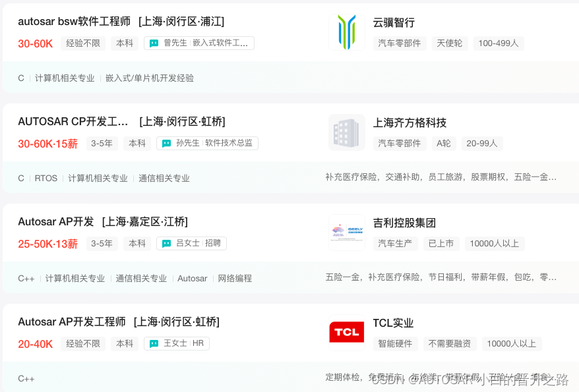Open company name 吉利控股集团
Screen dimensions: 579x392
pyautogui.click(x=404, y=223)
